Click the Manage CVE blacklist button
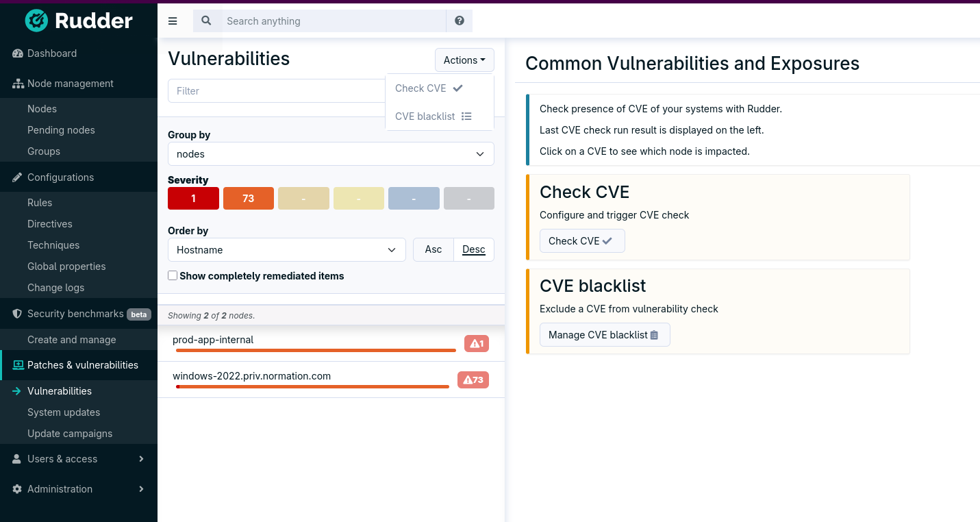 [x=604, y=335]
